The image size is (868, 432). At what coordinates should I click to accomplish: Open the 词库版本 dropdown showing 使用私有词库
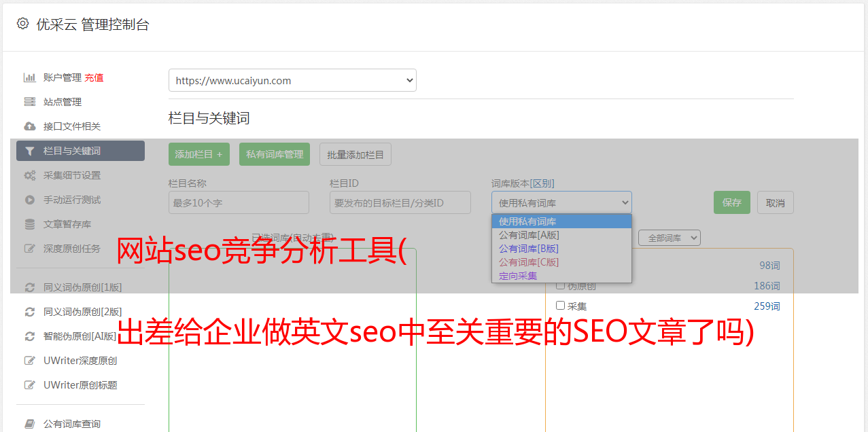pos(561,202)
